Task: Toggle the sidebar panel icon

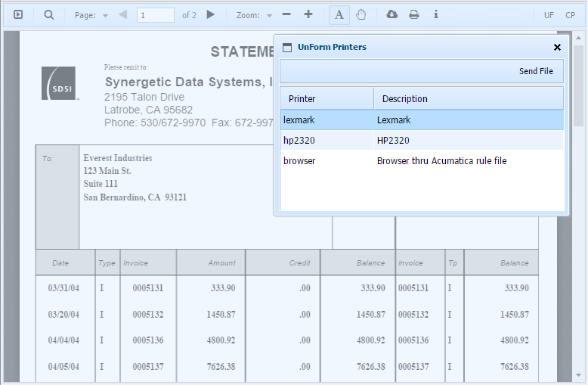Action: (x=18, y=14)
